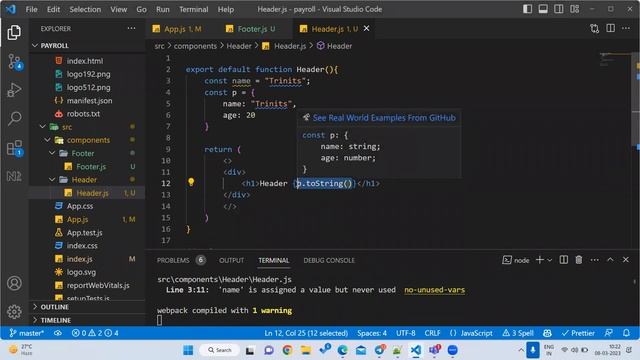Expand the TIMELINE section
Image resolution: width=640 pixels, height=360 pixels.
[56, 320]
